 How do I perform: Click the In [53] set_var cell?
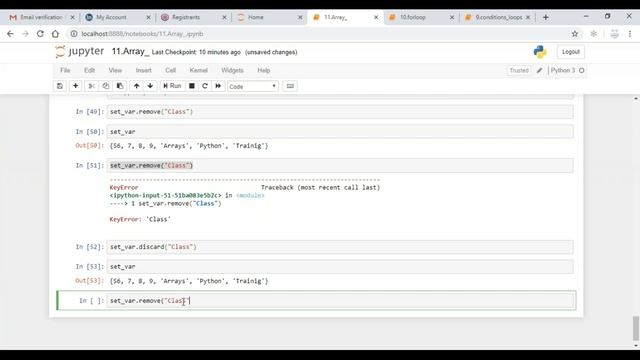point(340,267)
